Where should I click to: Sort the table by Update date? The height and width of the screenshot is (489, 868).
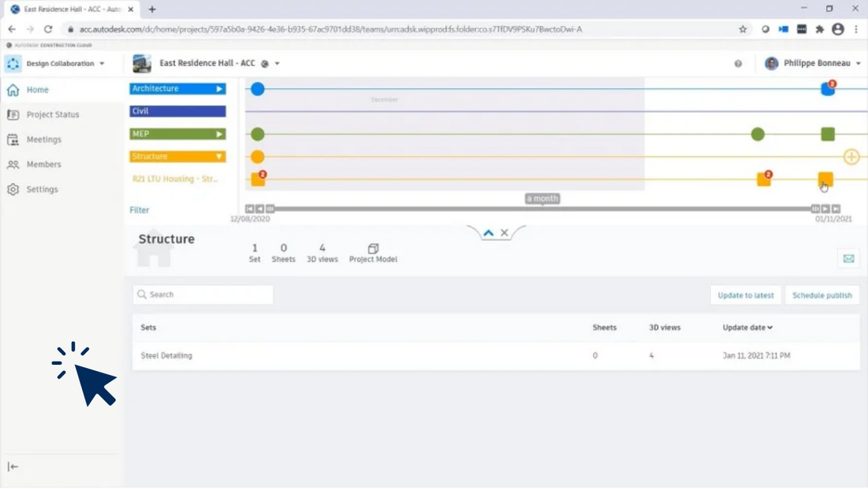(x=747, y=327)
